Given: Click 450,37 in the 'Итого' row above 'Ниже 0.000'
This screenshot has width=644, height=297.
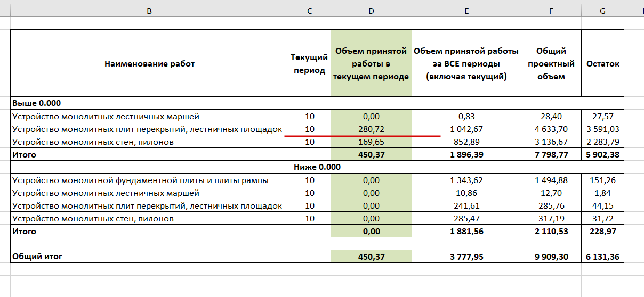Looking at the screenshot, I should (x=371, y=155).
